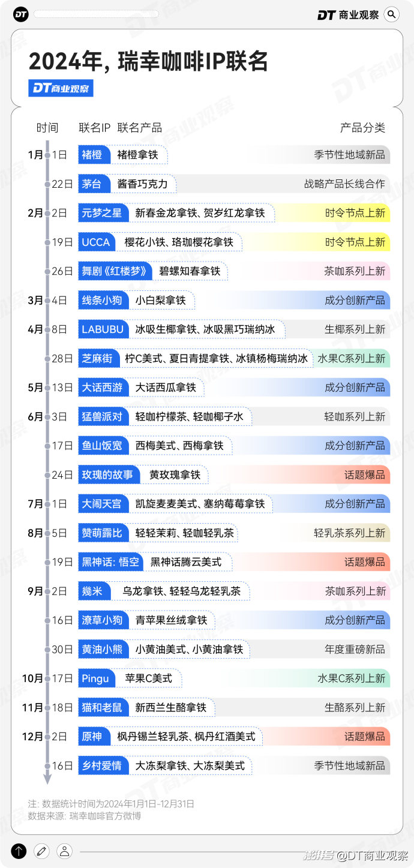
Task: Select the Pingu IP label
Action: click(96, 678)
